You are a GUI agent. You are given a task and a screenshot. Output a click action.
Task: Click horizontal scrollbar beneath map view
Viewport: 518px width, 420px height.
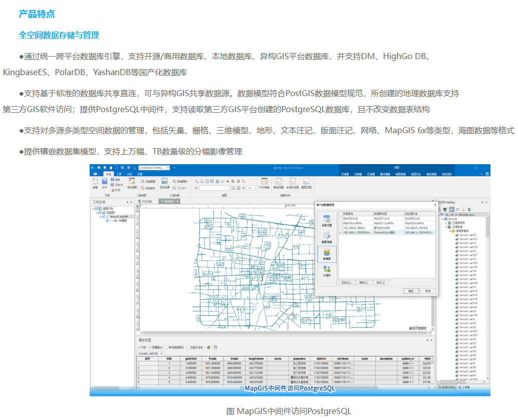coord(284,333)
